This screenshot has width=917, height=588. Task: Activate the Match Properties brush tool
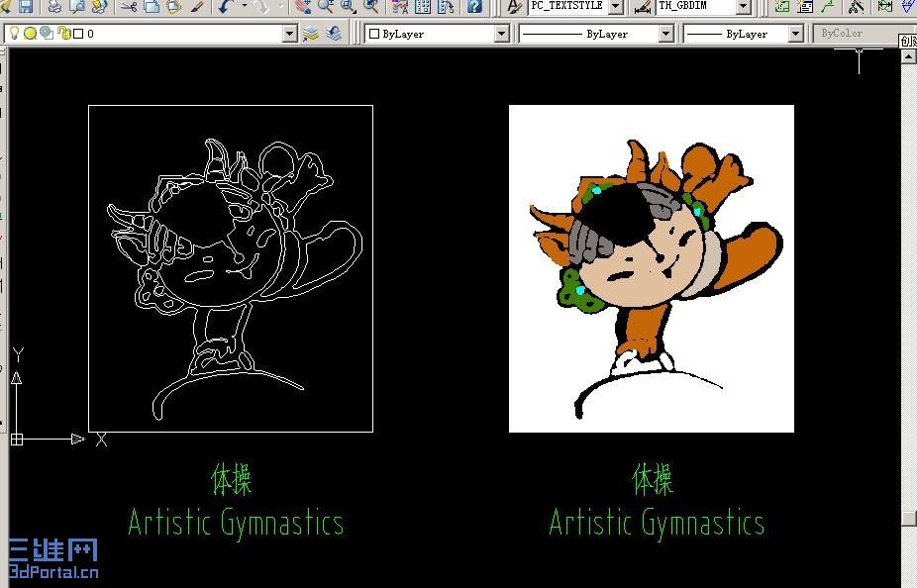pyautogui.click(x=195, y=7)
